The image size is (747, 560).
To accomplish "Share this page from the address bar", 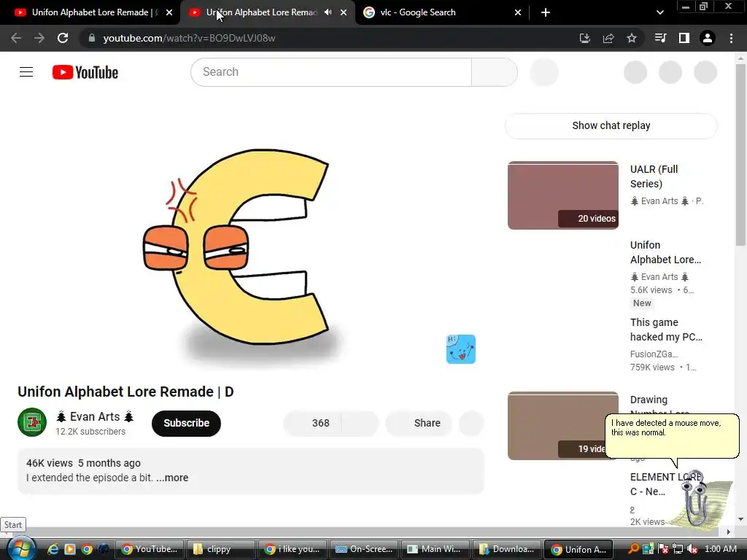I will [x=608, y=38].
